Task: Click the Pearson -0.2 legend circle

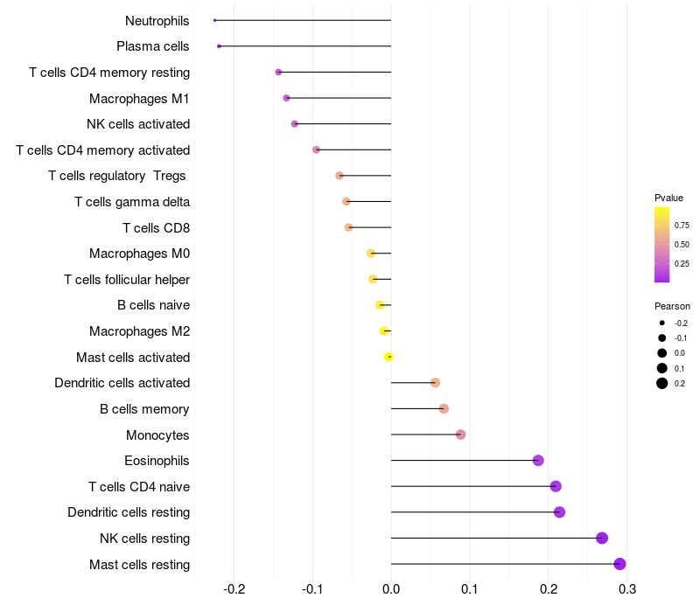Action: 662,323
